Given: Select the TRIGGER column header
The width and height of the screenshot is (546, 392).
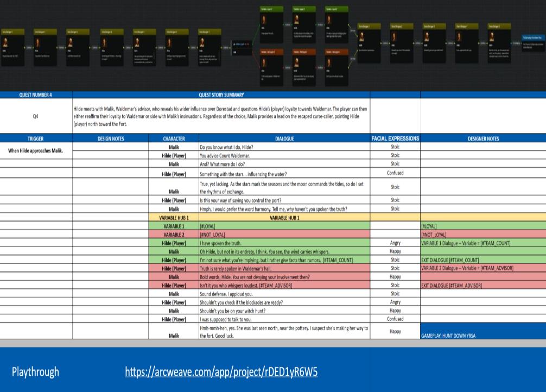Looking at the screenshot, I should (x=36, y=138).
